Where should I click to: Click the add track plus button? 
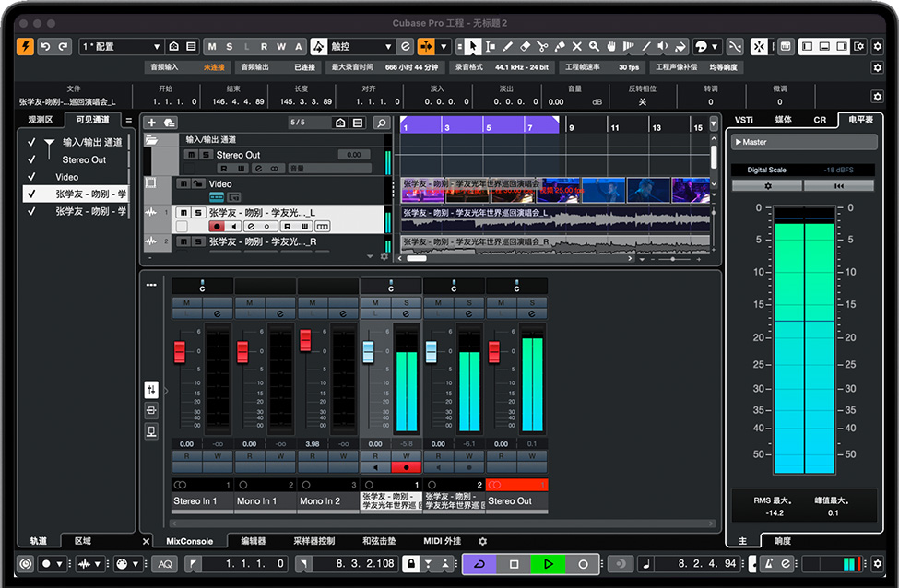pos(151,123)
